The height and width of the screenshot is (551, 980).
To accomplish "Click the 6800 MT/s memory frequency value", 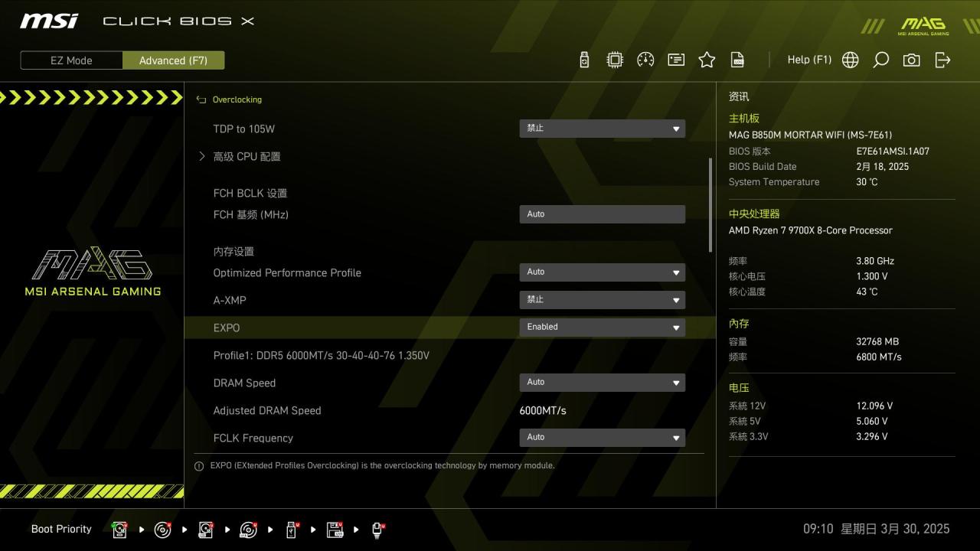I will coord(879,357).
